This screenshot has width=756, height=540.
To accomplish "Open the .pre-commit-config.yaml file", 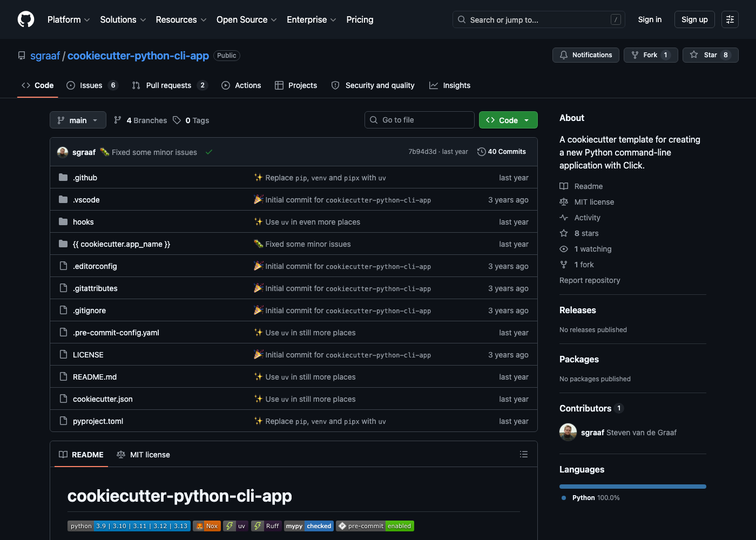I will 116,333.
